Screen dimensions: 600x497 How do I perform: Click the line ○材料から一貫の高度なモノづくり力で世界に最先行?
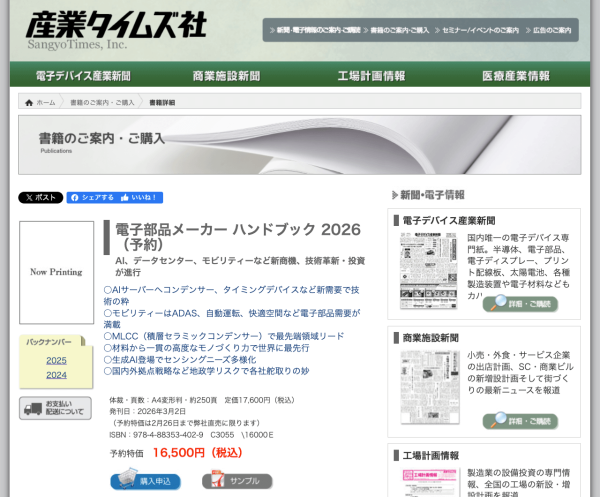[207, 348]
